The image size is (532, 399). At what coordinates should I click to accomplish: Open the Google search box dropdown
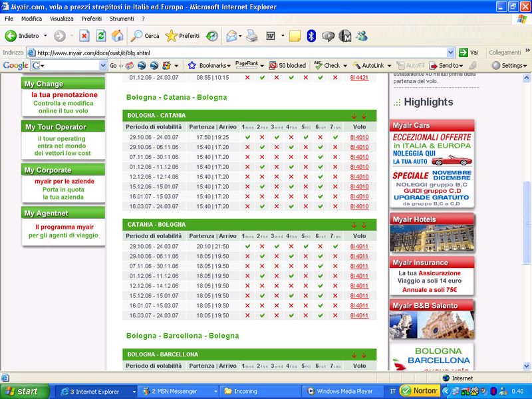103,65
